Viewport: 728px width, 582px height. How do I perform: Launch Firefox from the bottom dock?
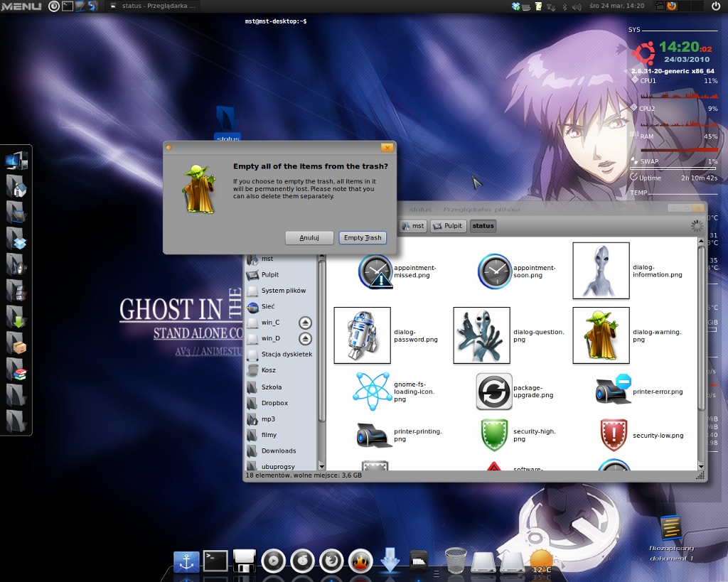[x=331, y=561]
